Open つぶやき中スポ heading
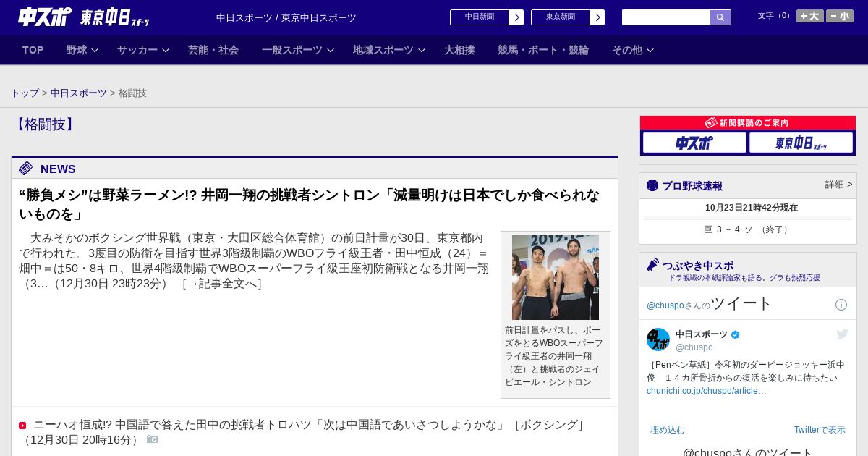The height and width of the screenshot is (456, 868). pos(697,266)
